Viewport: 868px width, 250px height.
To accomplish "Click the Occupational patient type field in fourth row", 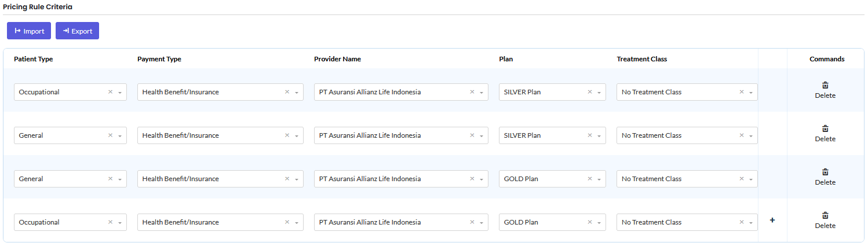I will pyautogui.click(x=58, y=222).
